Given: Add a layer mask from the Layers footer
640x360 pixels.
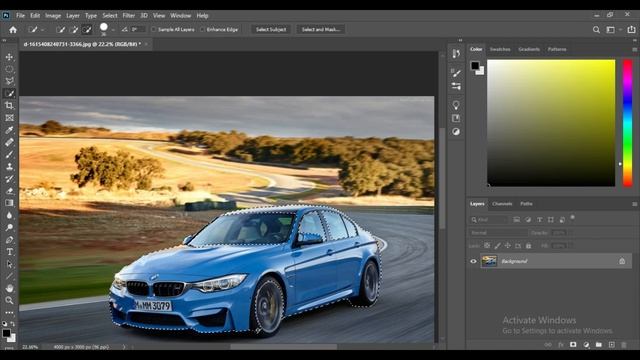Looking at the screenshot, I should point(573,345).
